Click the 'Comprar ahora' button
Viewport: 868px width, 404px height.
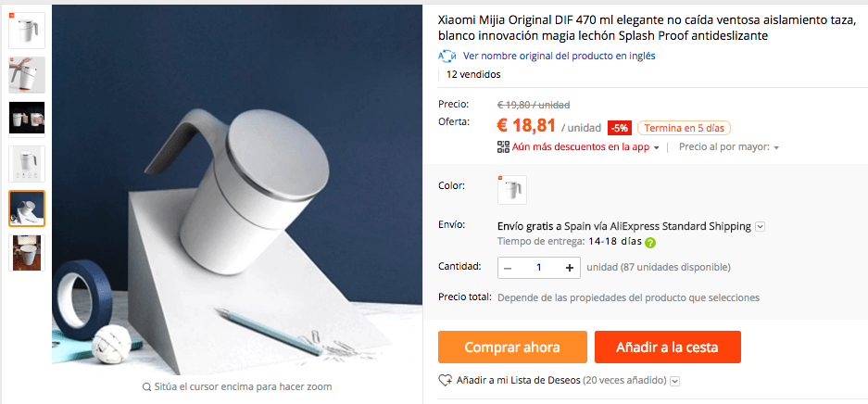(x=512, y=347)
